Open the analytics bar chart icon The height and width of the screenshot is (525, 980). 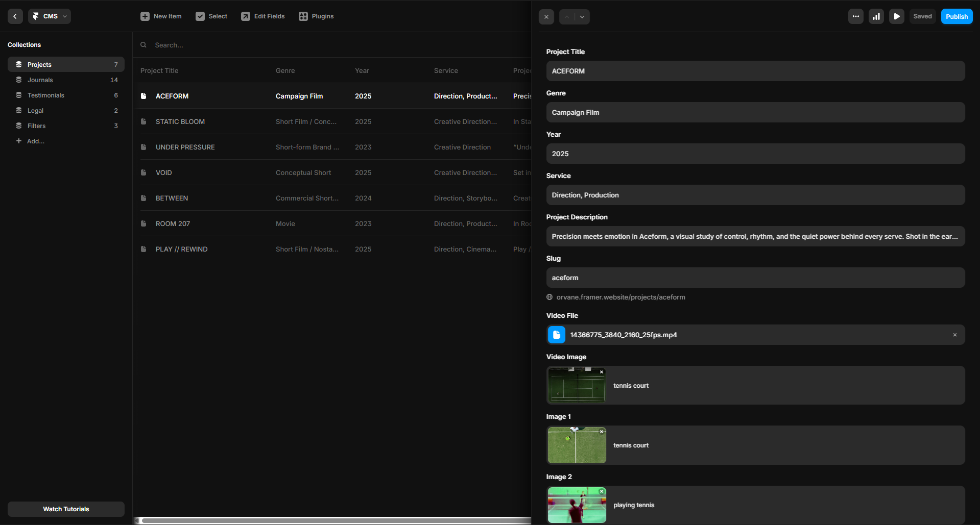[x=876, y=16]
